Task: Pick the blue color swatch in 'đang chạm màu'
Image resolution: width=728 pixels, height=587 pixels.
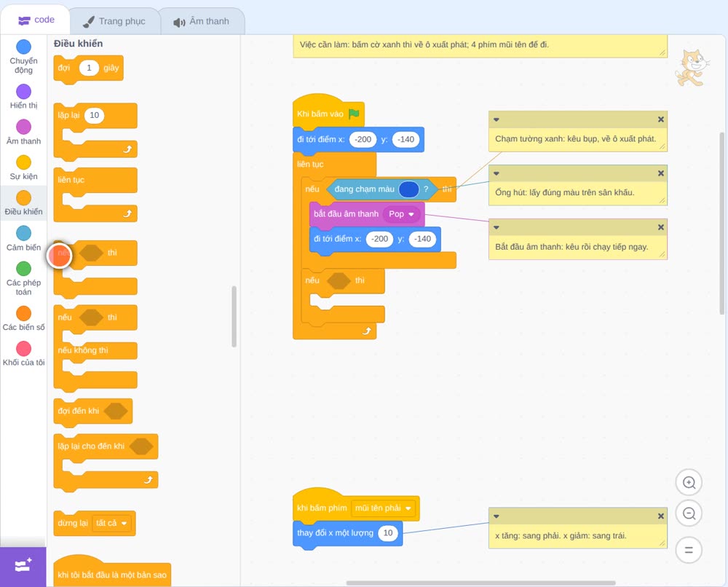Action: coord(408,189)
